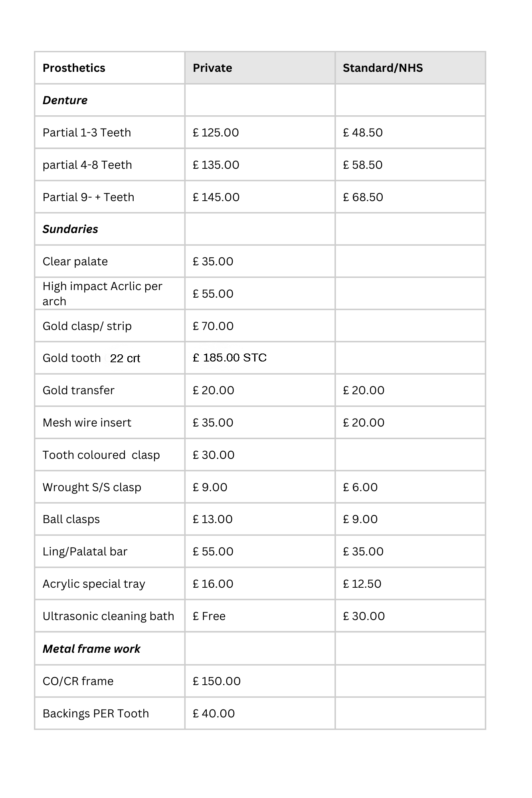Image resolution: width=532 pixels, height=798 pixels.
Task: Select the Clear palate row label
Action: [75, 261]
